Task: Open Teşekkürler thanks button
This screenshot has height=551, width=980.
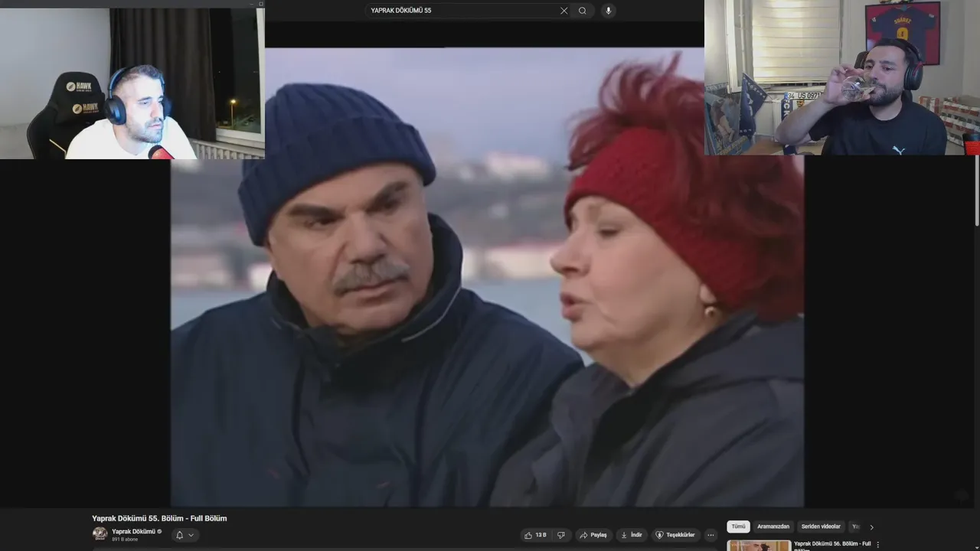Action: pos(675,535)
